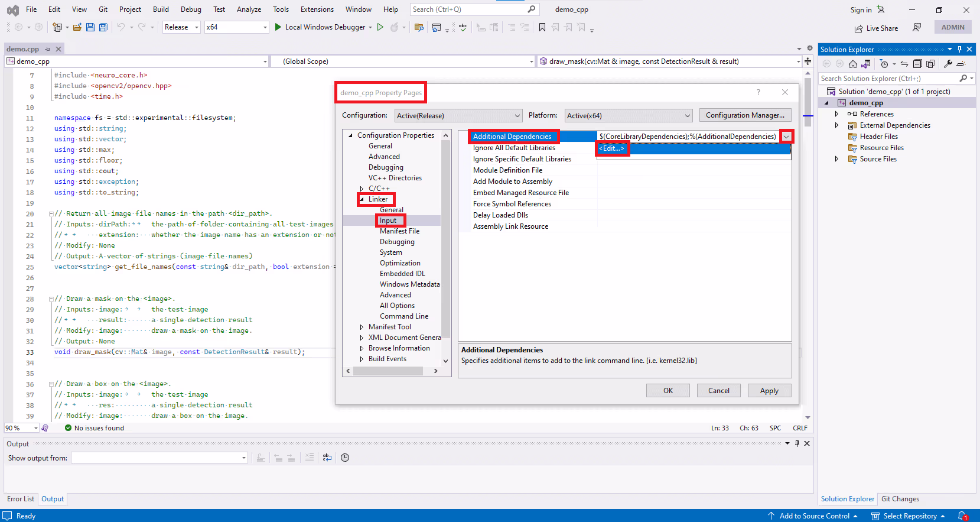Click OK in the Property Pages dialog
Image resolution: width=980 pixels, height=522 pixels.
pyautogui.click(x=668, y=391)
